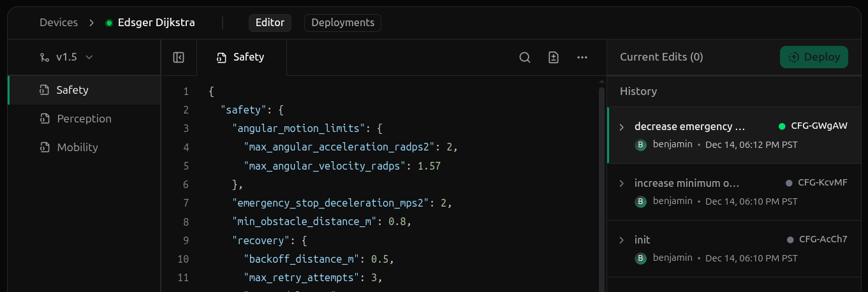Open Perception config in the sidebar
The image size is (868, 292).
pos(84,119)
